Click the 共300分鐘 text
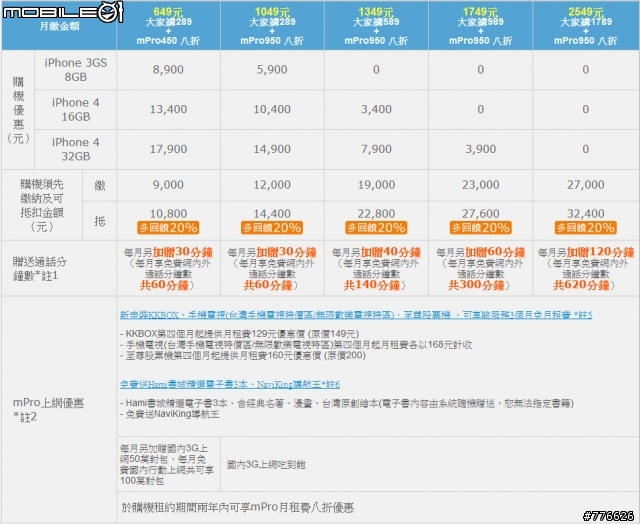 click(x=476, y=285)
